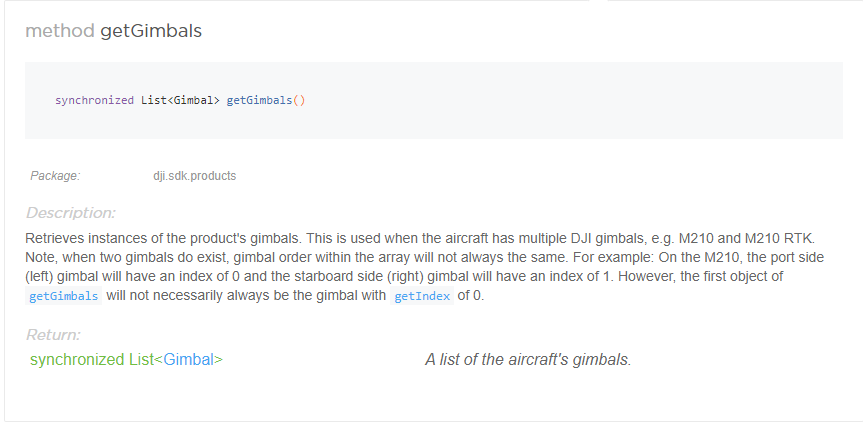Click the synchronized keyword in the code block
The image size is (863, 431).
(x=94, y=101)
